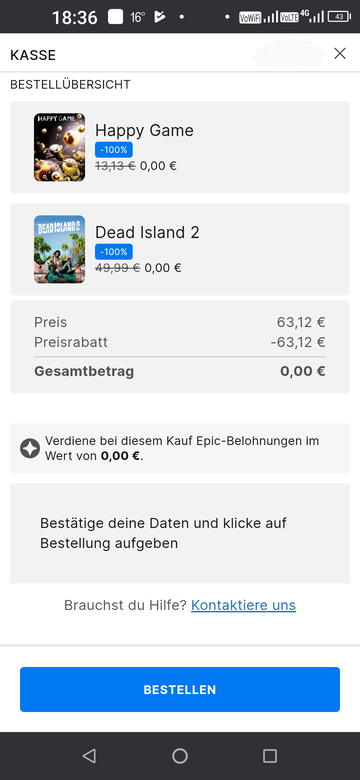Select the Dead Island 2 title text
The image size is (360, 780).
click(147, 232)
